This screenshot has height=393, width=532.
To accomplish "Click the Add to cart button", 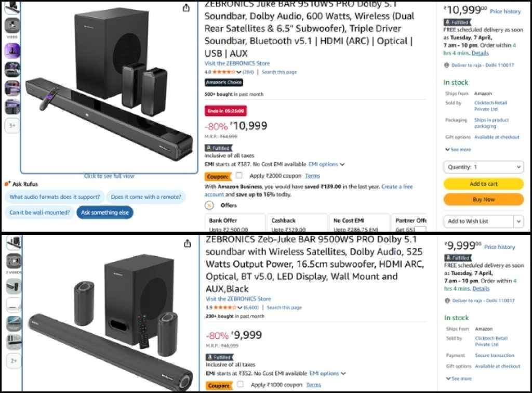I will (483, 184).
